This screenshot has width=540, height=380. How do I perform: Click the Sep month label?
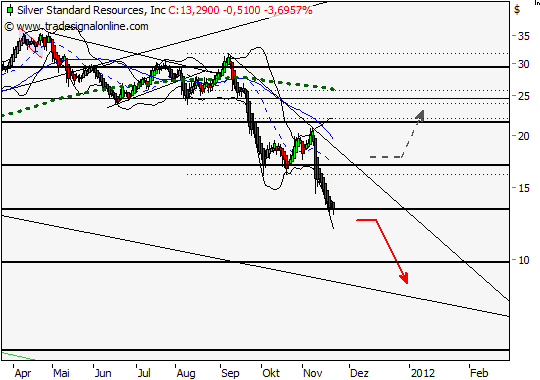[230, 373]
